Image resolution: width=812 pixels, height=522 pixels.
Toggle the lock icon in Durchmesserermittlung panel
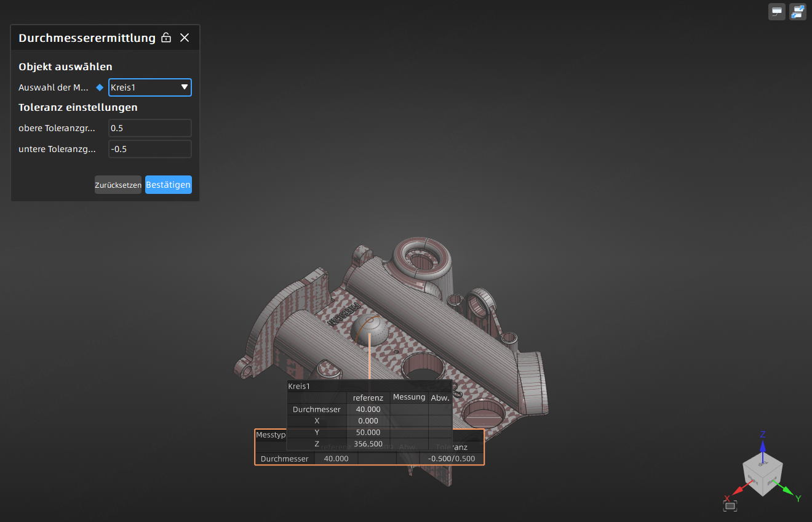[x=166, y=38]
